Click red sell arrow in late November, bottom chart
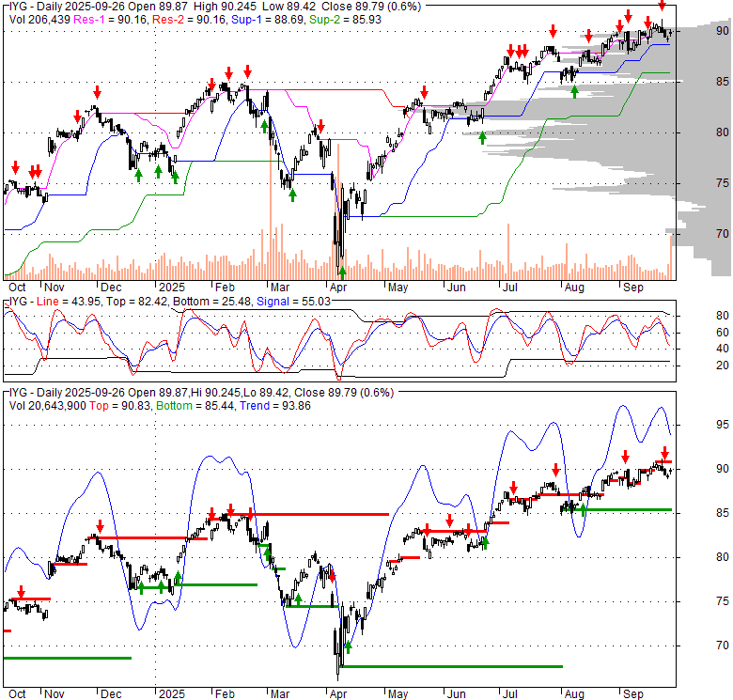The width and height of the screenshot is (733, 700). [99, 525]
